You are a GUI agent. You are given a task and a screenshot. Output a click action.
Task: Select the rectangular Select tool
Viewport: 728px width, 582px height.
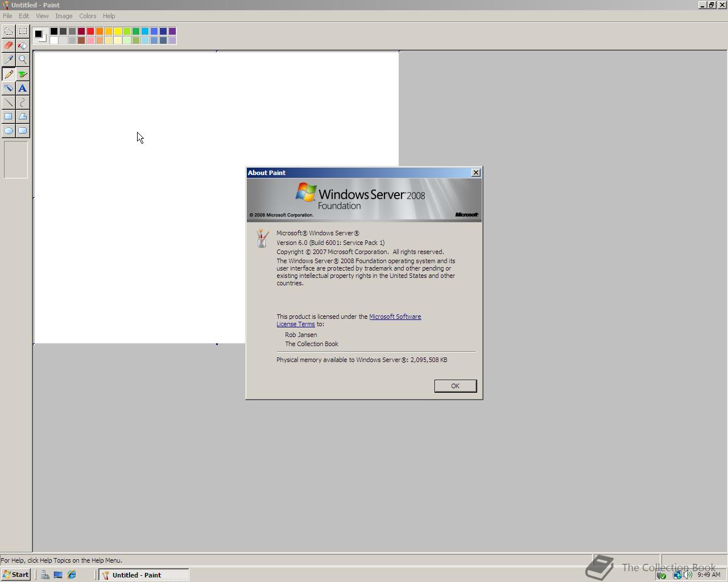click(23, 31)
